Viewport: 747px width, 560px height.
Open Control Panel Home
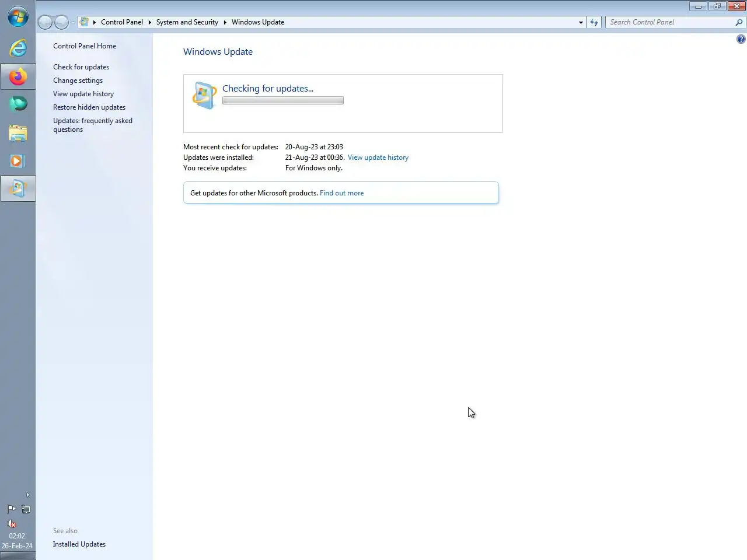85,46
